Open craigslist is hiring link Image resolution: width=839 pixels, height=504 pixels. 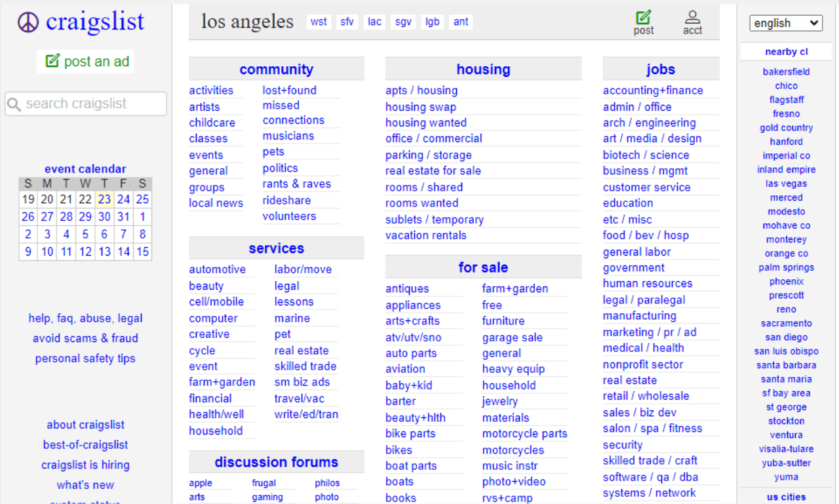click(85, 465)
